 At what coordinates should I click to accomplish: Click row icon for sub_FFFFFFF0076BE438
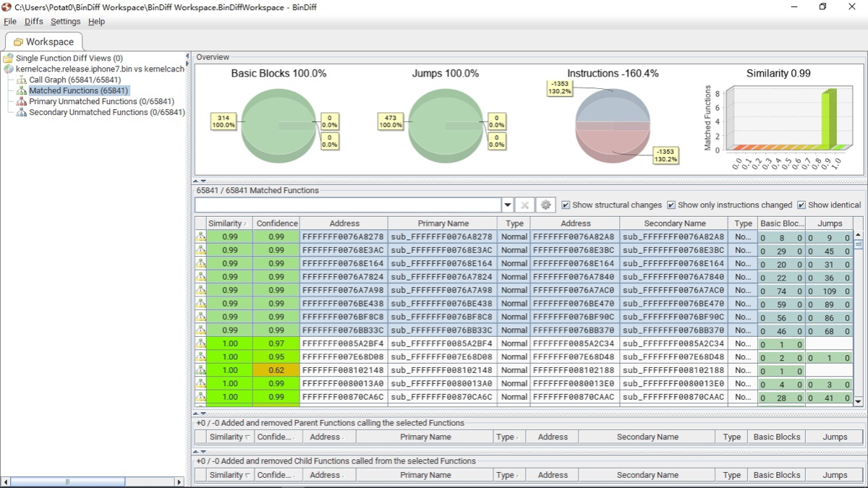200,304
